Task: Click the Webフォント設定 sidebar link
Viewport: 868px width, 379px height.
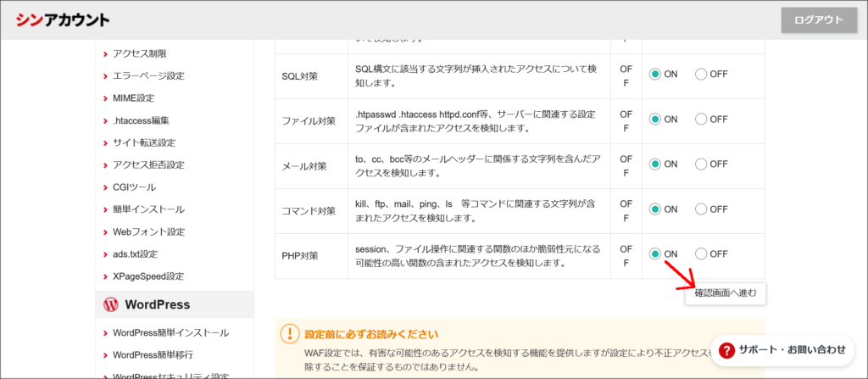Action: tap(148, 231)
